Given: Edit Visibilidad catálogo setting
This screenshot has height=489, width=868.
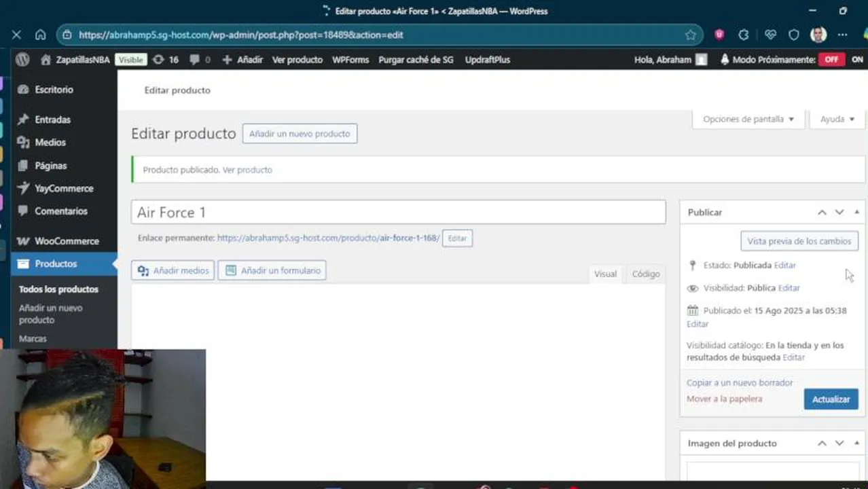Looking at the screenshot, I should [793, 357].
